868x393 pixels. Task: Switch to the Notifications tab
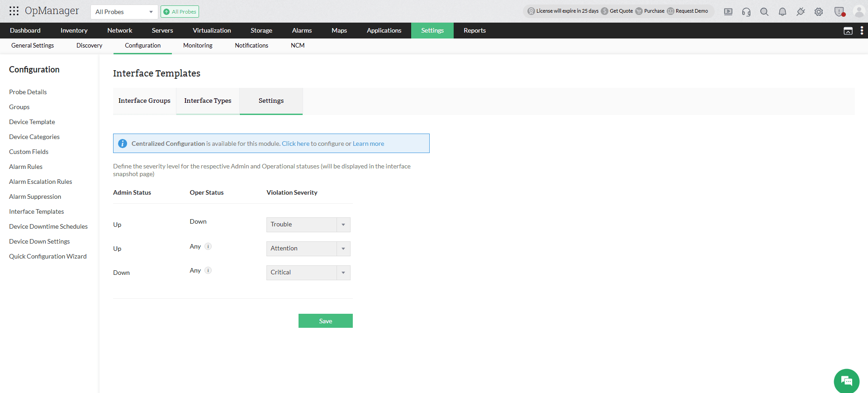(x=251, y=46)
